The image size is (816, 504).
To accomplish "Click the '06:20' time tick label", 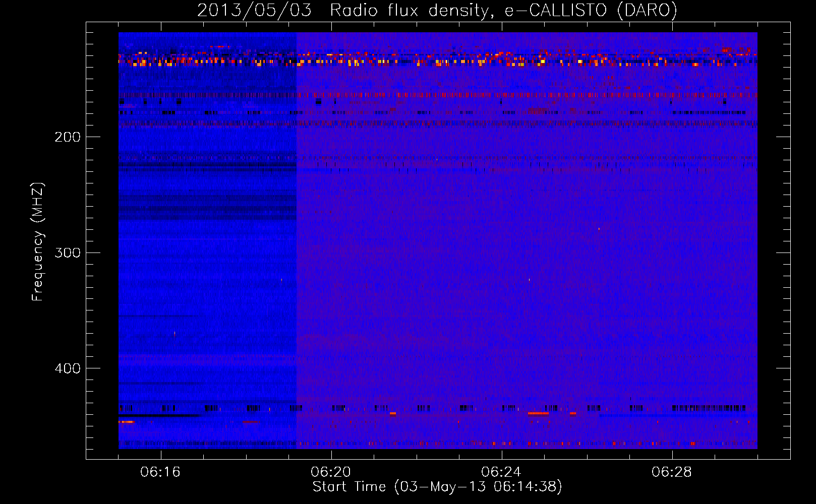I will pos(331,472).
